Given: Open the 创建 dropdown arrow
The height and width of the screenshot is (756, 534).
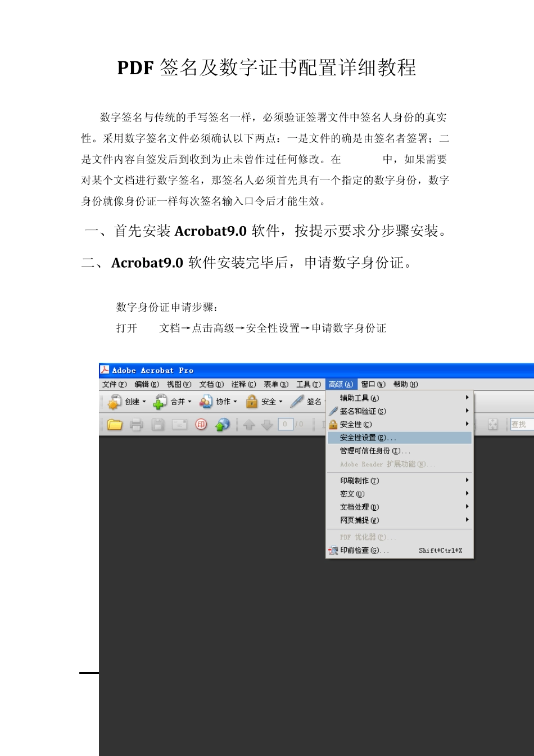Looking at the screenshot, I should [144, 402].
